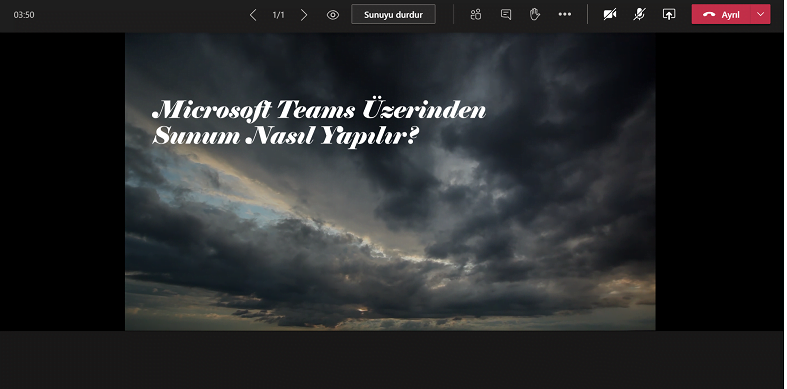Toggle the eye icon for private viewing

click(x=333, y=15)
